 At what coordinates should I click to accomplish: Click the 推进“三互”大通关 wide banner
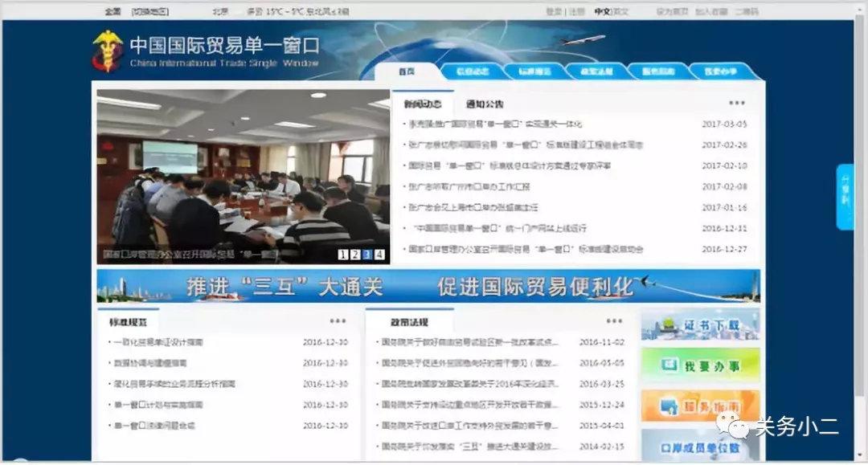(x=428, y=286)
